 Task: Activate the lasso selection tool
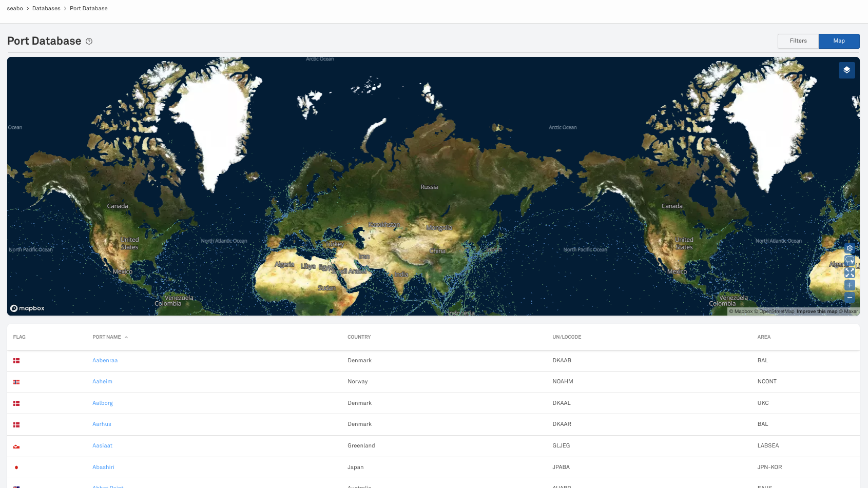tap(850, 261)
